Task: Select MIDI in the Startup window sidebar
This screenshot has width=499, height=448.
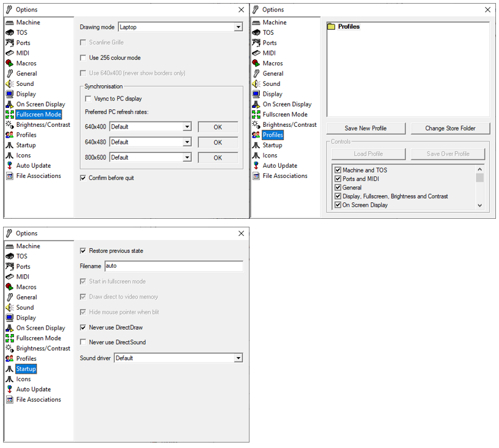Action: point(23,277)
